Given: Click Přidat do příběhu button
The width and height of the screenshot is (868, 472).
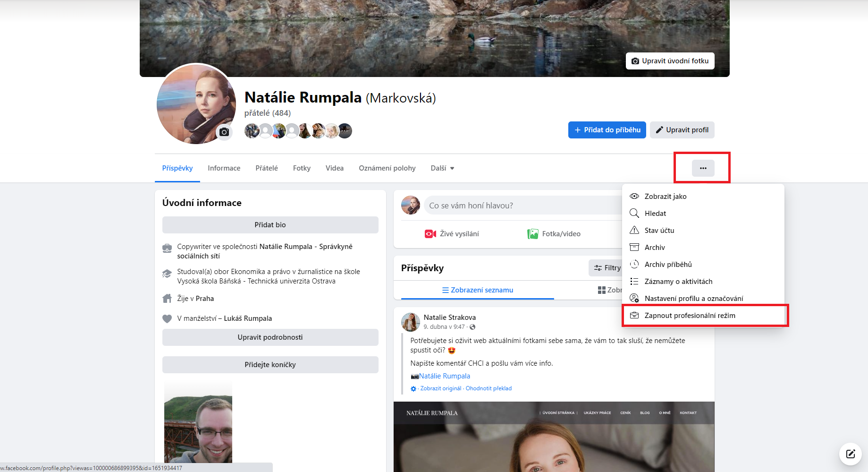Looking at the screenshot, I should [607, 130].
